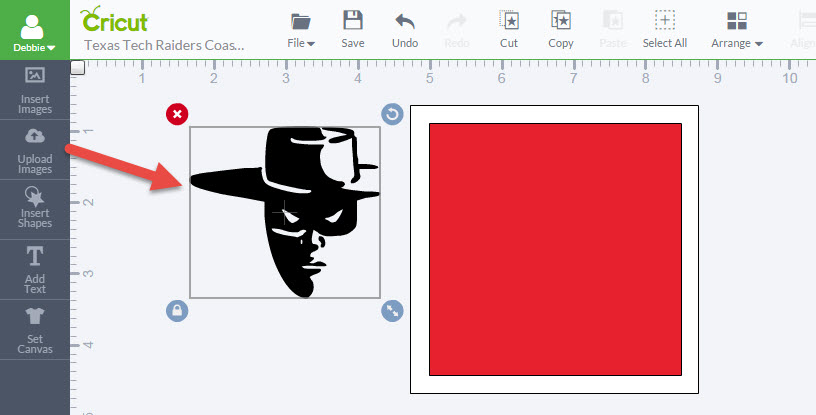Toggle the aspect ratio lock handle
Screen dimensions: 816x415
(x=177, y=312)
